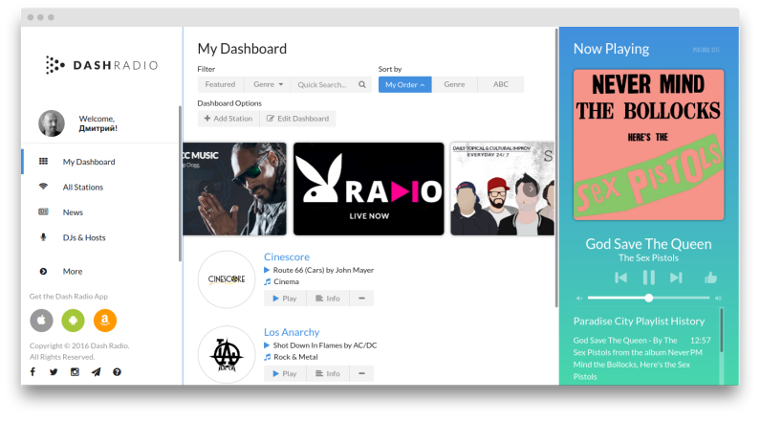Get the Android app via icon
This screenshot has height=422, width=760.
(x=73, y=320)
